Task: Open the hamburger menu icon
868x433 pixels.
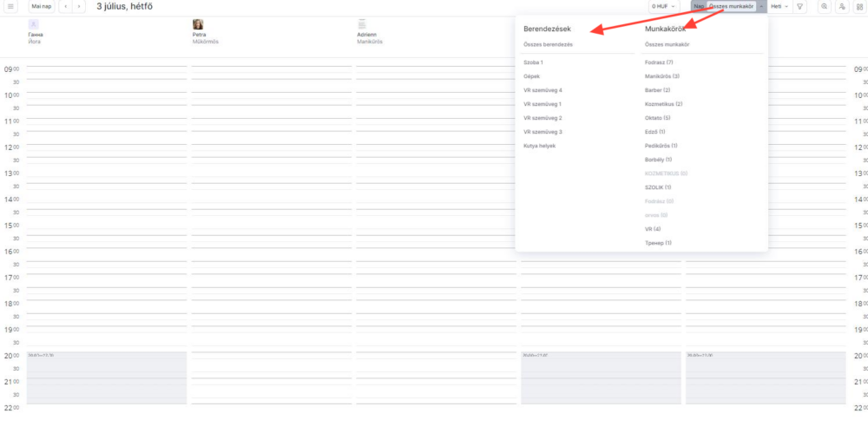Action: pyautogui.click(x=10, y=7)
